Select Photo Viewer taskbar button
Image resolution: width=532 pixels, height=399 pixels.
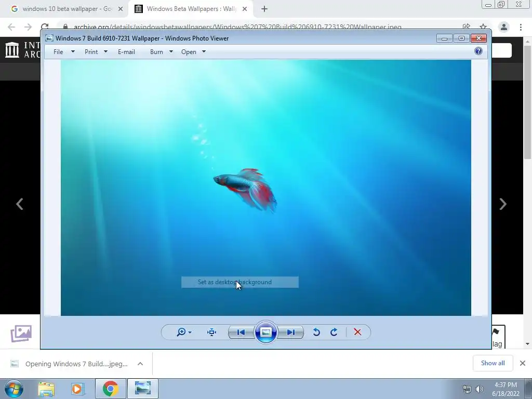tap(143, 389)
